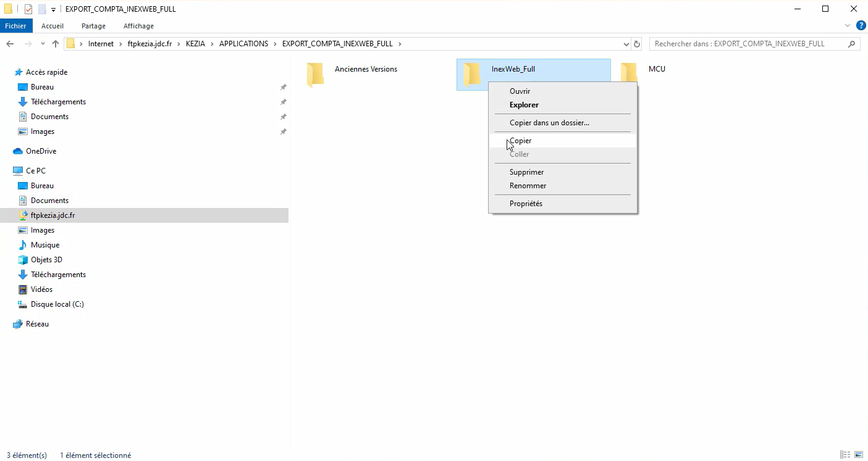Click KEZIA in the address breadcrumb
The image size is (868, 461).
pyautogui.click(x=195, y=44)
